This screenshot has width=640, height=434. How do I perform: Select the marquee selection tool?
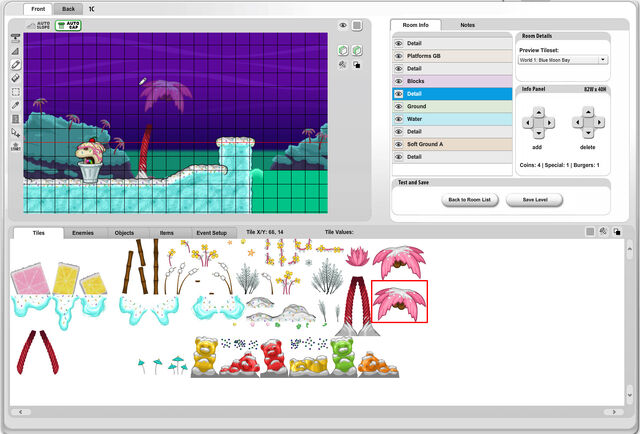16,92
